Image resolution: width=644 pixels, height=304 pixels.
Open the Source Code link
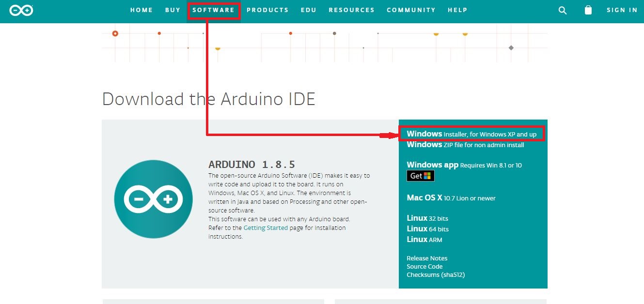point(424,266)
